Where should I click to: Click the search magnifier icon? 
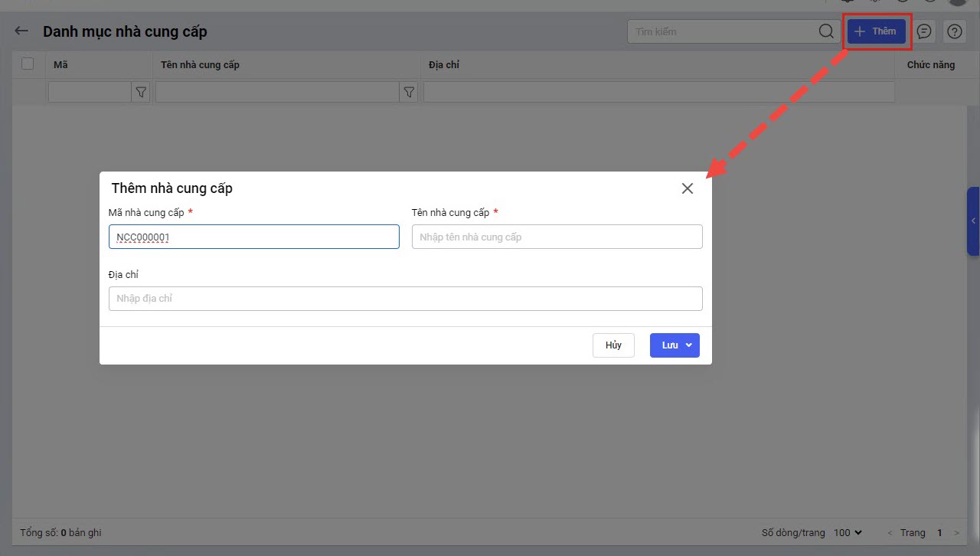click(826, 31)
